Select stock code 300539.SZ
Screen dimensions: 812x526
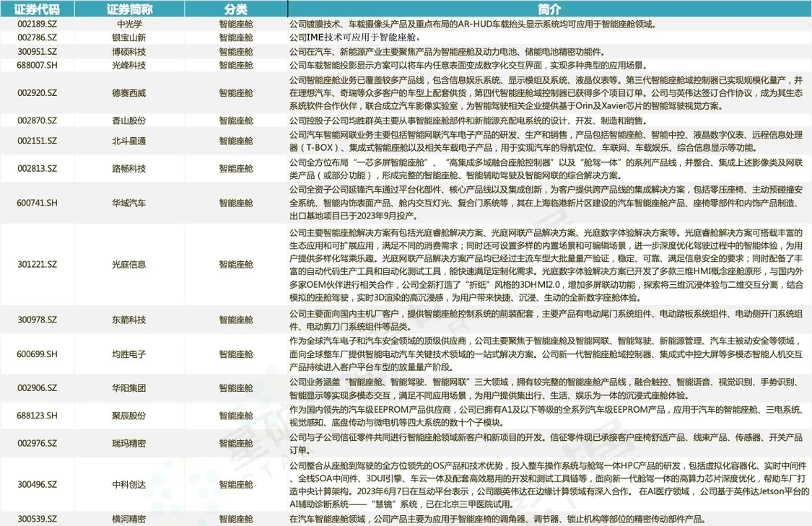(x=37, y=519)
